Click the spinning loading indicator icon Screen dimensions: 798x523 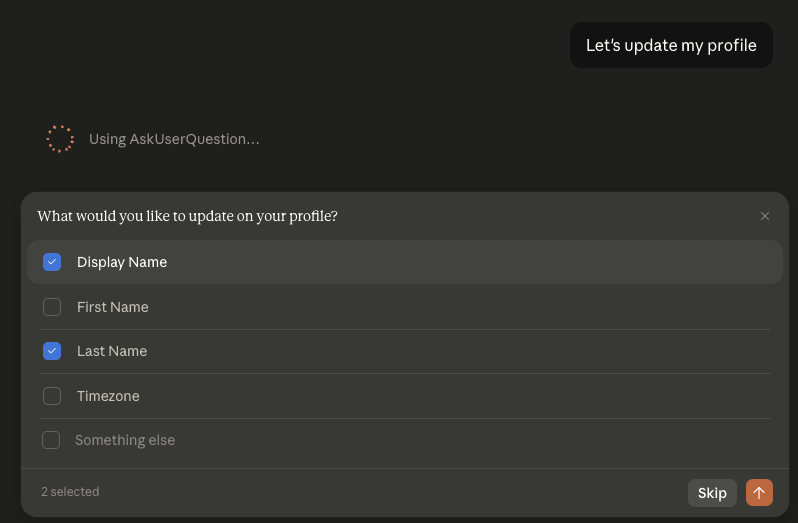(60, 139)
